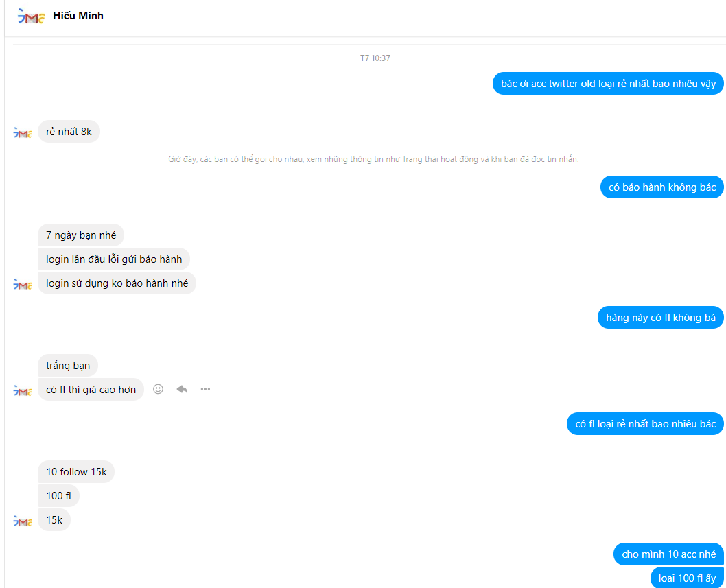Open Hiếu Minh contact name in header
This screenshot has height=588, width=726.
pyautogui.click(x=78, y=16)
